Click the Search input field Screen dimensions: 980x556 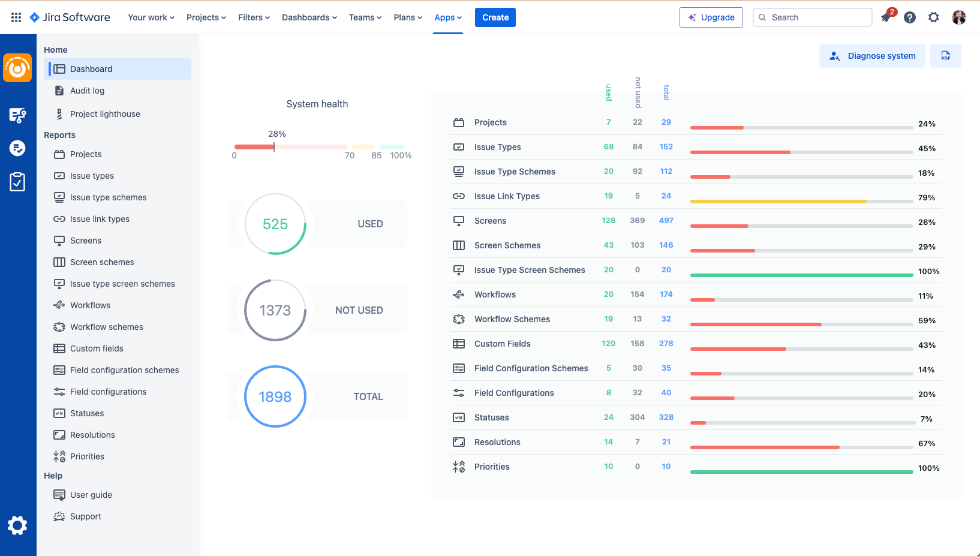813,17
